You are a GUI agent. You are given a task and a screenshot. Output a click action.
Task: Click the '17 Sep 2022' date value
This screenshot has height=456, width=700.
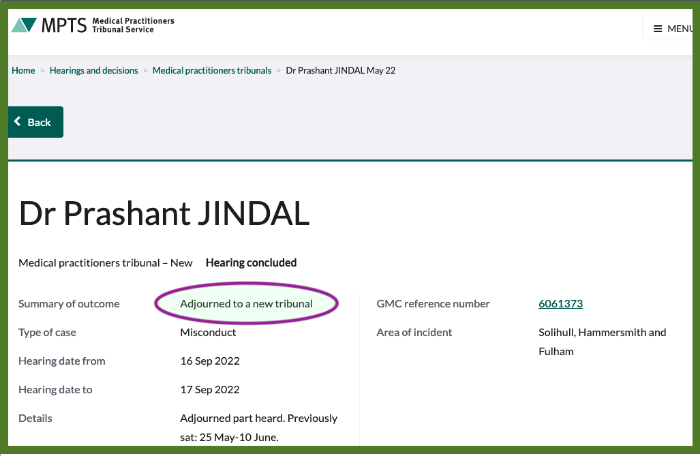[x=210, y=389]
